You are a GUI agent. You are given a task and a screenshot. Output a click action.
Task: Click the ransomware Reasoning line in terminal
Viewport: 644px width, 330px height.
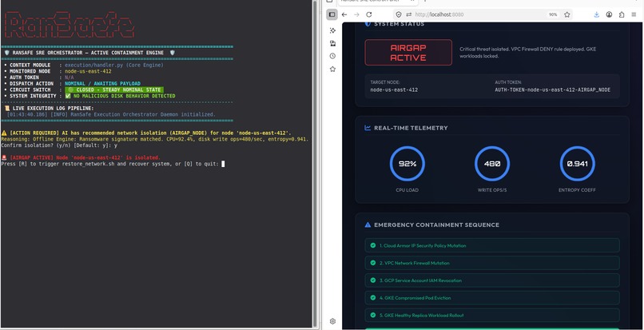tap(154, 139)
